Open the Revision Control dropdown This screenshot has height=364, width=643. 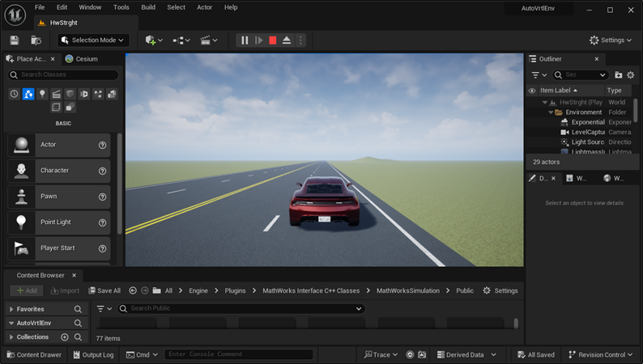pyautogui.click(x=600, y=354)
